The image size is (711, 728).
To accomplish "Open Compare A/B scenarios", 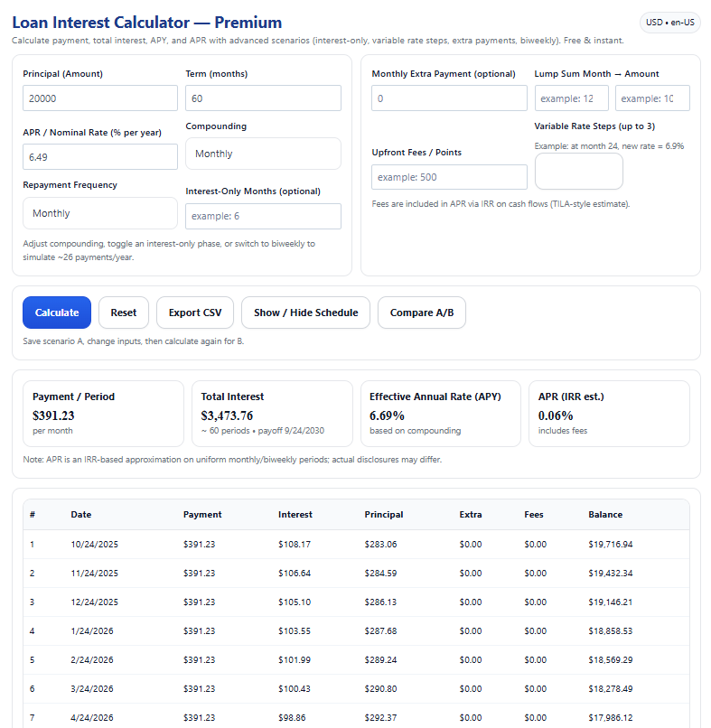I will pos(422,313).
